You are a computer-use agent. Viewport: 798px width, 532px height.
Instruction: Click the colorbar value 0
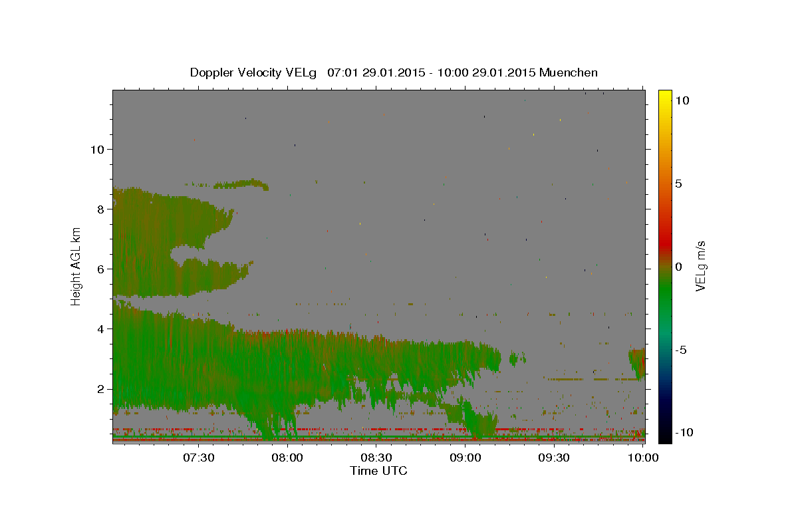[x=679, y=267]
